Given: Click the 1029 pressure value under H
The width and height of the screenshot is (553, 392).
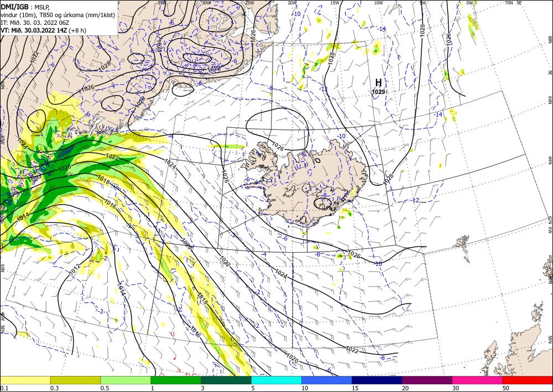Looking at the screenshot, I should (x=378, y=92).
